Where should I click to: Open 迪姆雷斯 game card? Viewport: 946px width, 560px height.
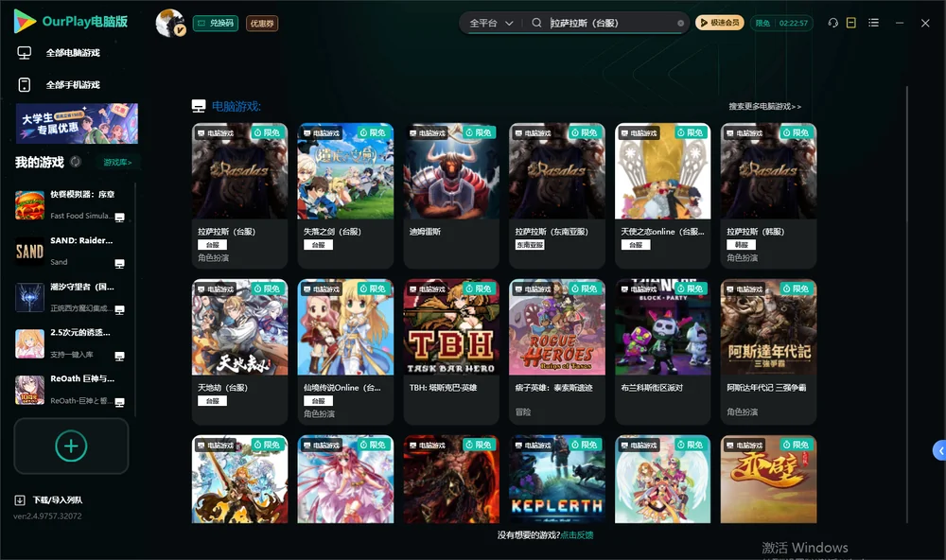click(451, 196)
